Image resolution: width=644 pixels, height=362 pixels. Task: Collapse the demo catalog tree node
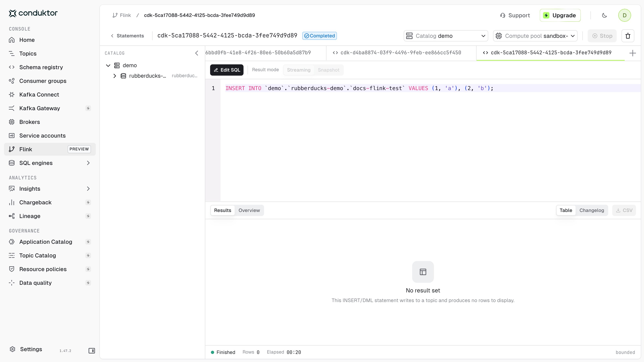(108, 65)
